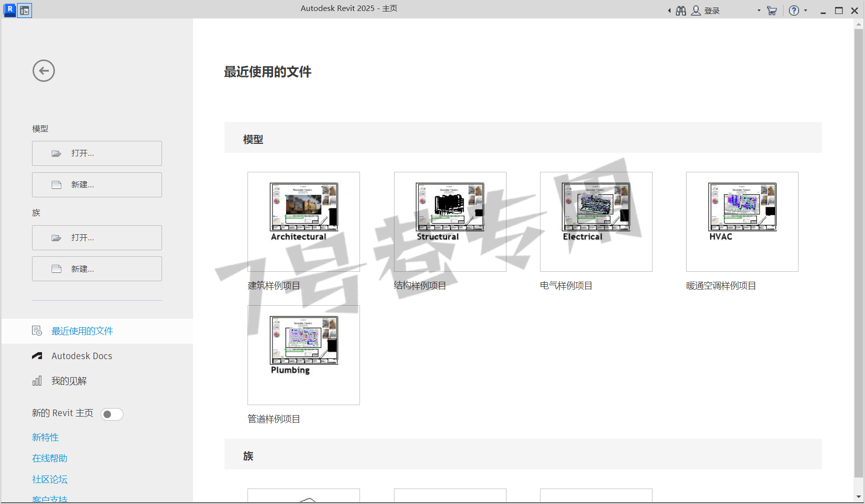
Task: Expand the sign-in dropdown arrow
Action: pyautogui.click(x=759, y=10)
